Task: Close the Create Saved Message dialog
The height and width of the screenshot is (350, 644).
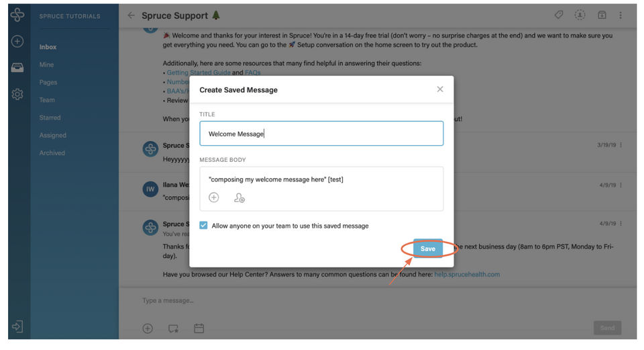Action: click(x=440, y=89)
